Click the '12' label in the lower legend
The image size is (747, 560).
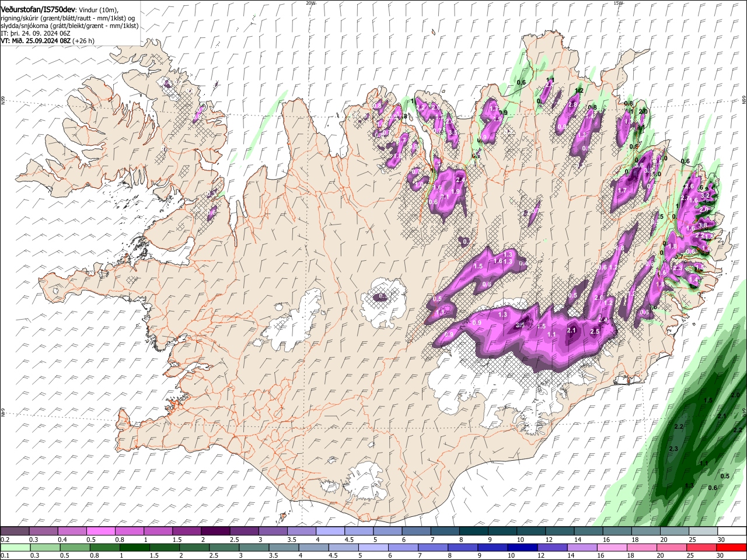point(540,555)
